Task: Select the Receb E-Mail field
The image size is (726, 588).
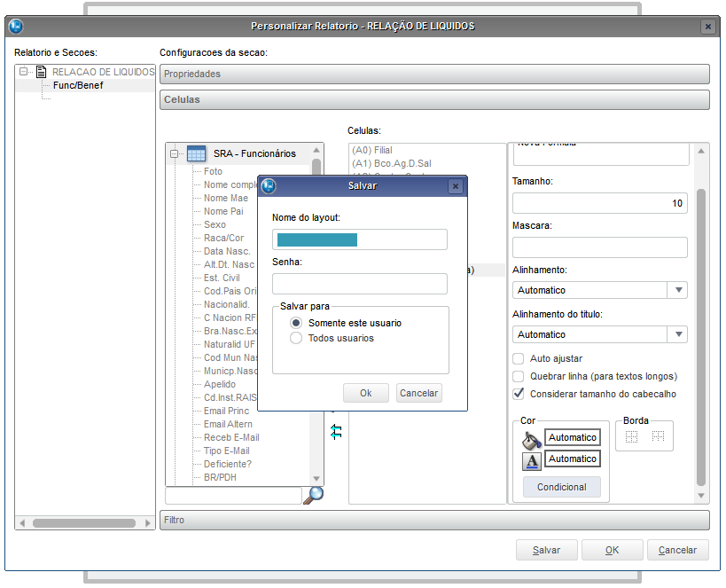Action: click(231, 437)
